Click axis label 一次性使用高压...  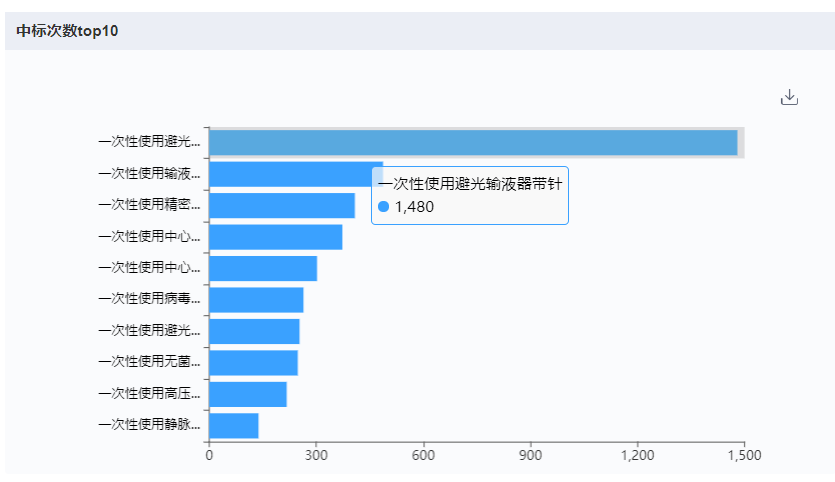click(x=149, y=393)
